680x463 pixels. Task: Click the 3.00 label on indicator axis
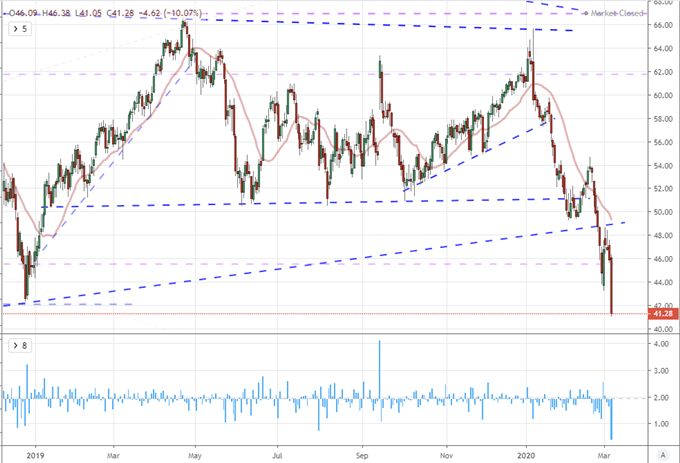tap(661, 371)
